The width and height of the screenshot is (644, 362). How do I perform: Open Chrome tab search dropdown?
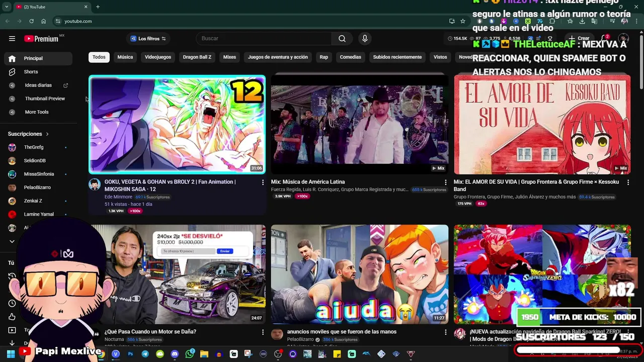tap(7, 7)
